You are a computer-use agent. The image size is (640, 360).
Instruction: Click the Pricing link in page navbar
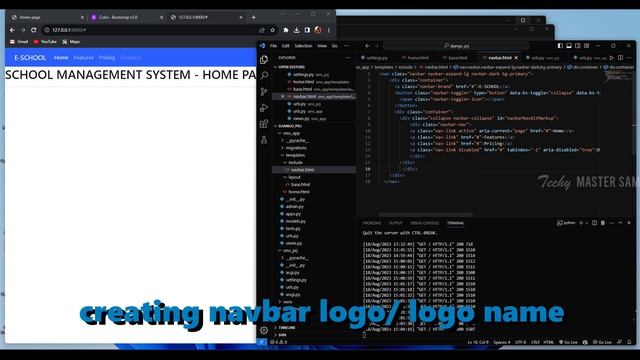coord(107,58)
